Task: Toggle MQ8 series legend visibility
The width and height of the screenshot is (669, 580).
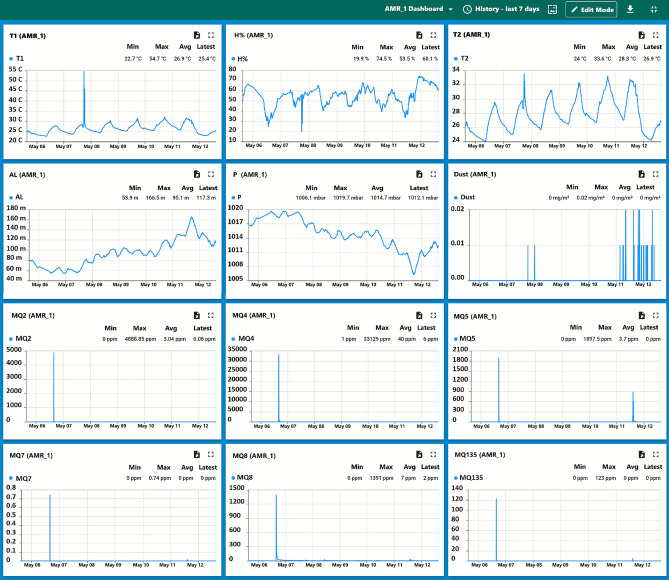Action: click(242, 478)
